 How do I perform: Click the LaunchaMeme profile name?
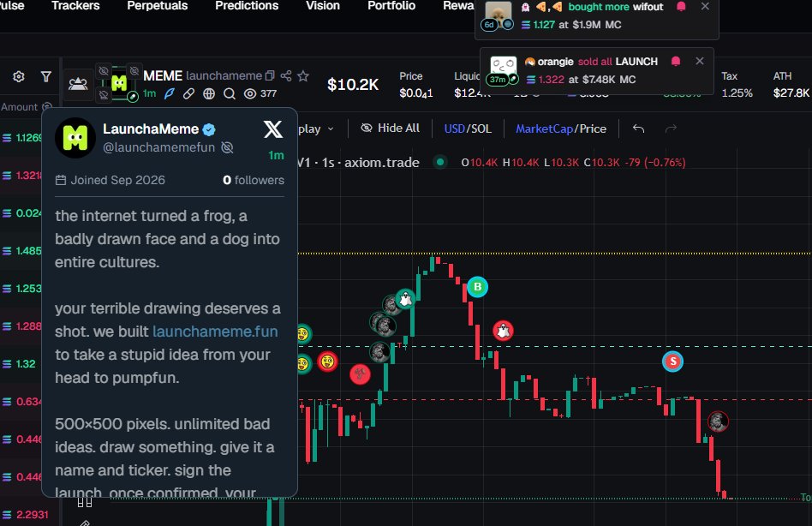coord(151,129)
